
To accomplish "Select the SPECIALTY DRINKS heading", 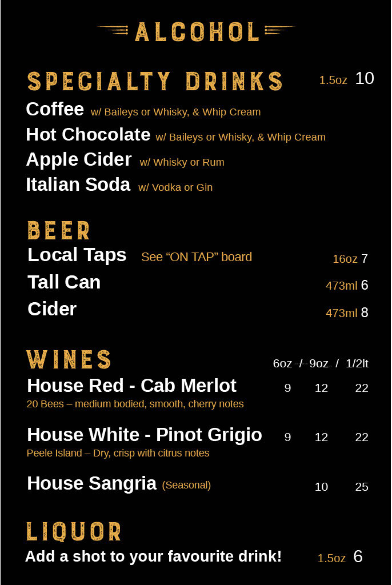I will click(155, 81).
